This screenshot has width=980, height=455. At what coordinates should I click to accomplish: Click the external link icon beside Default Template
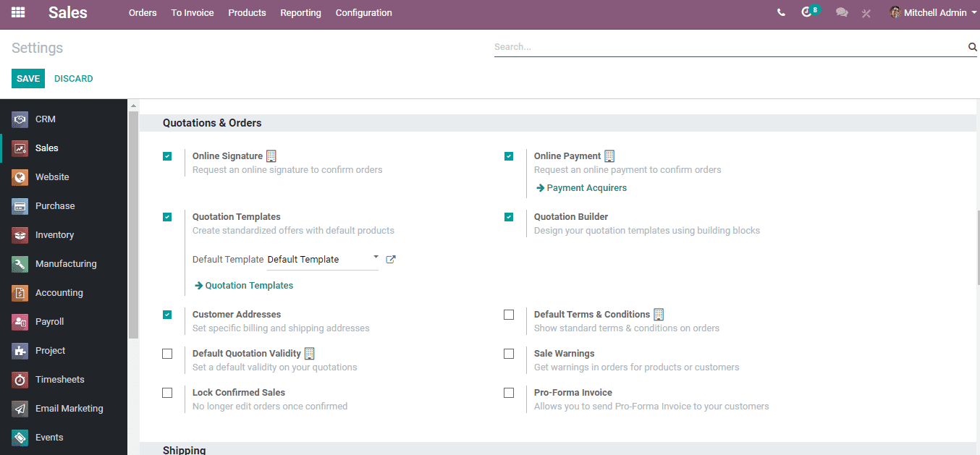pyautogui.click(x=390, y=259)
